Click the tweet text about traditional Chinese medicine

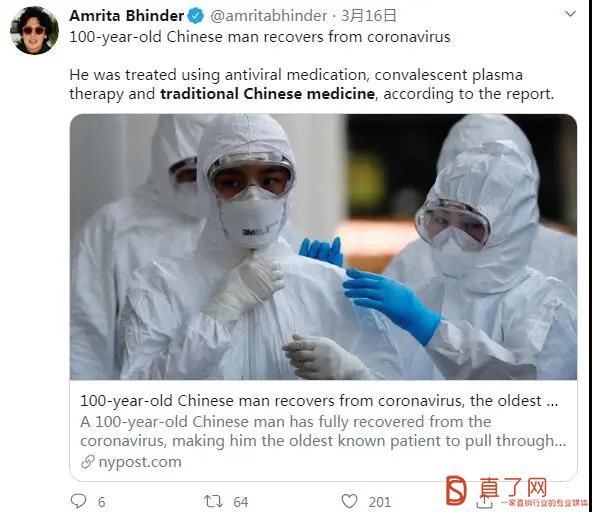311,85
